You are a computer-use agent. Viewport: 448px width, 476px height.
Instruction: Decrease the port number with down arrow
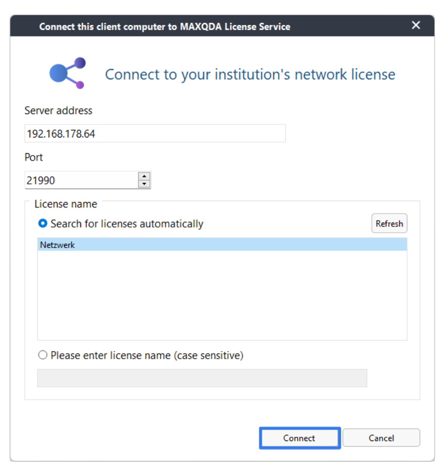[144, 184]
